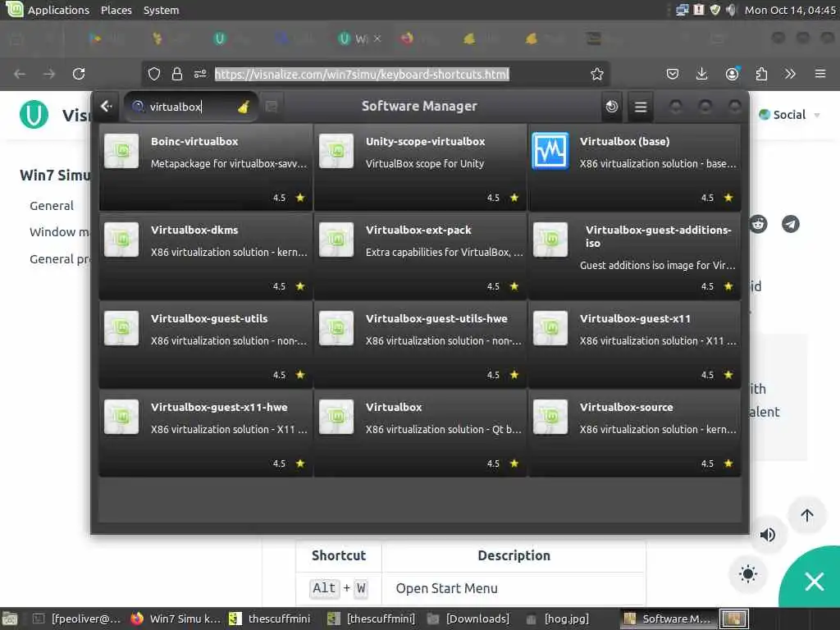The image size is (840, 630).
Task: Open Unity-scope-virtualbox package entry
Action: coord(421,167)
